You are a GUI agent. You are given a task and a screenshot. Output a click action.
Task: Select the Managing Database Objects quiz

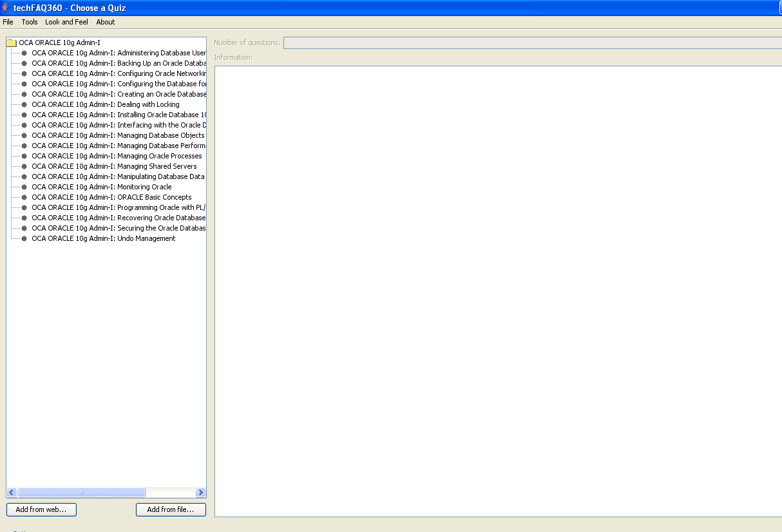point(118,135)
